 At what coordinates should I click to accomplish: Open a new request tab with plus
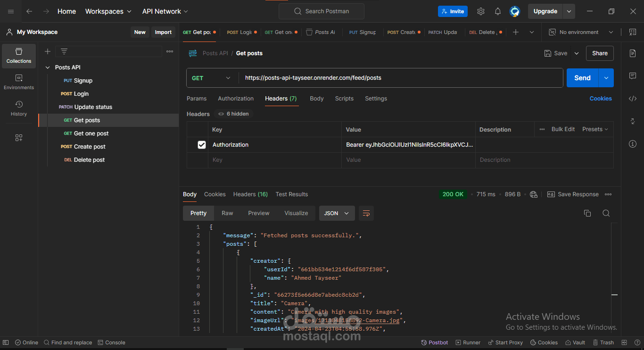tap(516, 32)
